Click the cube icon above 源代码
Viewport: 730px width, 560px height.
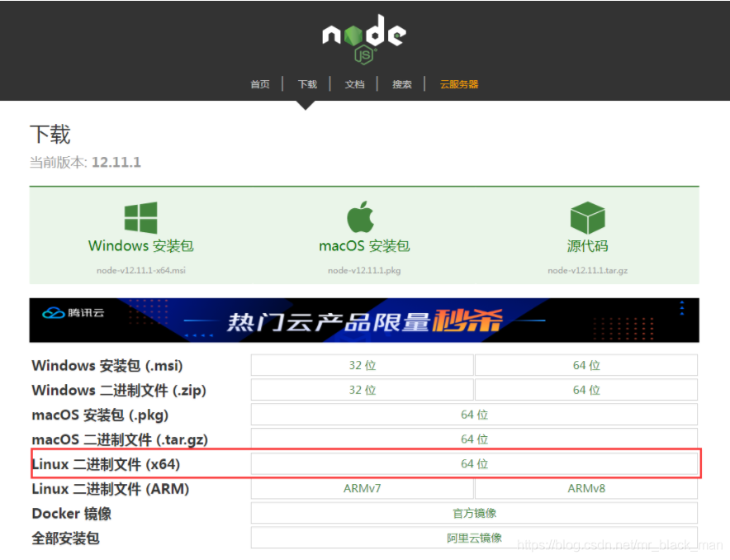(x=587, y=215)
